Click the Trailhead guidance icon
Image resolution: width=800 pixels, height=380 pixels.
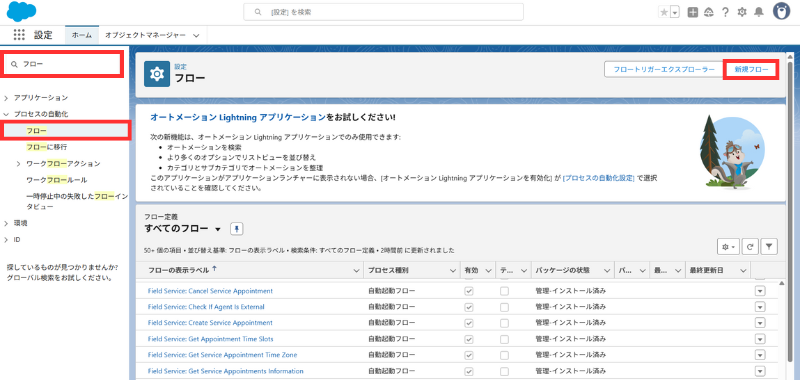709,13
